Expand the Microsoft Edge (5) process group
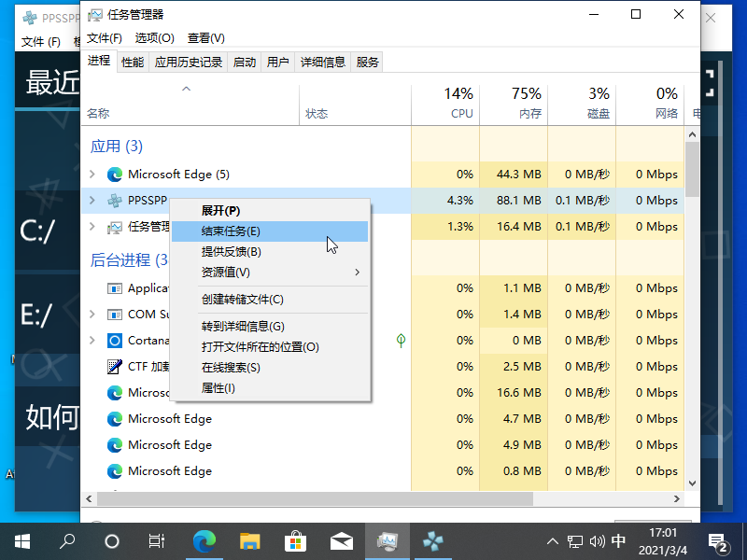The width and height of the screenshot is (747, 560). point(92,175)
